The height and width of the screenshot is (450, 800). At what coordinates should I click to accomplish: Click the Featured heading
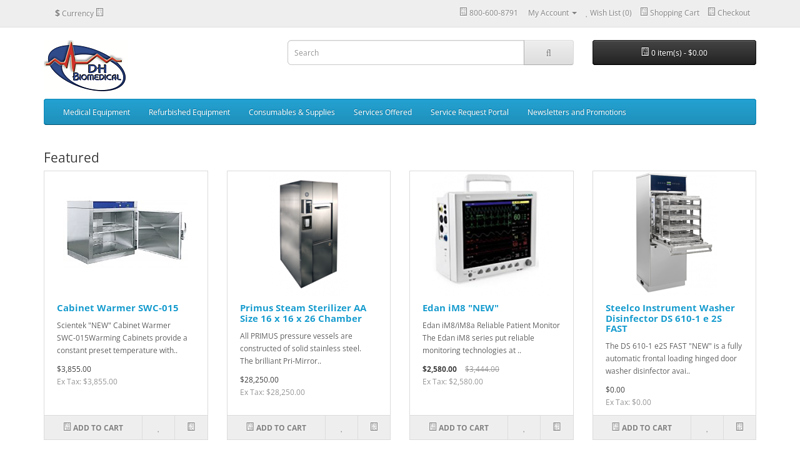pyautogui.click(x=71, y=158)
